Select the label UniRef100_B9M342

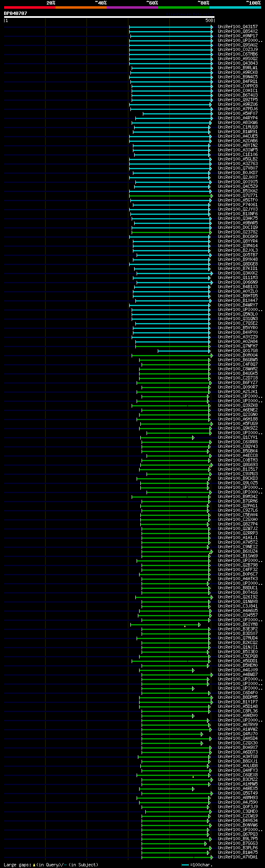point(238,496)
